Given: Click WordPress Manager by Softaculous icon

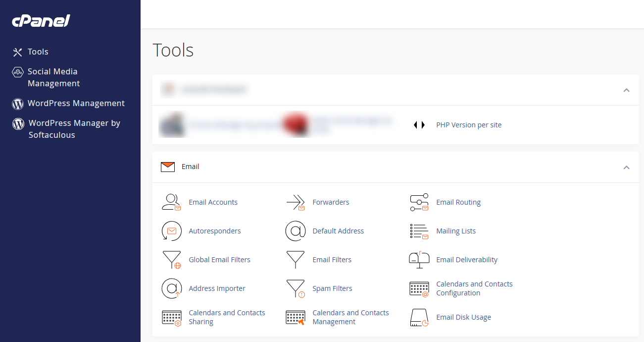Looking at the screenshot, I should 18,123.
